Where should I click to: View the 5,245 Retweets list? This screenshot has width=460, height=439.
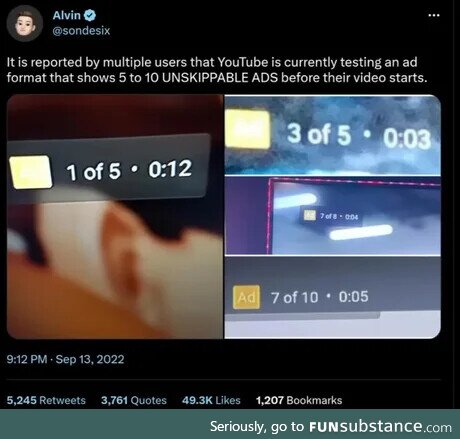tap(46, 400)
